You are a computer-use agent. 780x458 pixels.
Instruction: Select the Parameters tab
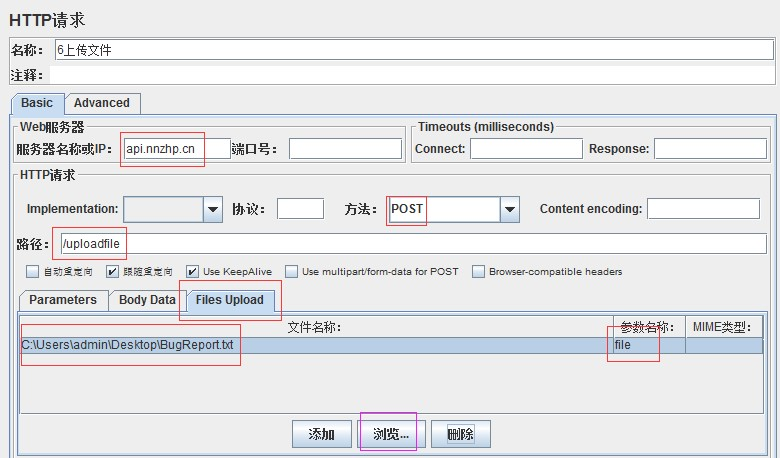63,300
